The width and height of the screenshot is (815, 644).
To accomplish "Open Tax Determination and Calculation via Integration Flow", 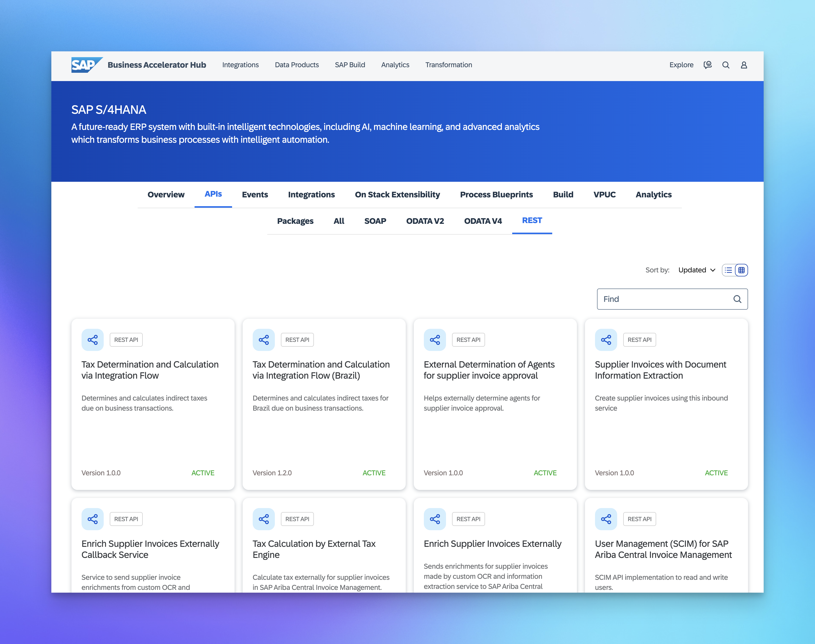I will click(150, 370).
